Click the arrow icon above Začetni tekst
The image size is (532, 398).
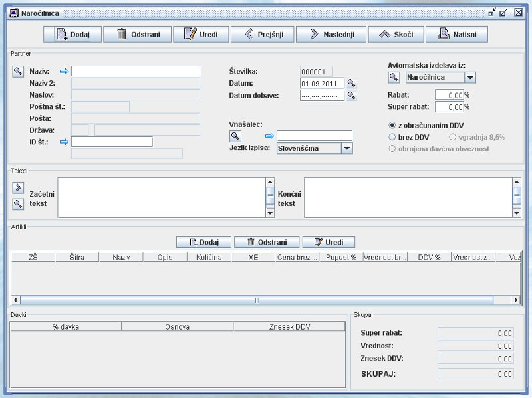(18, 187)
